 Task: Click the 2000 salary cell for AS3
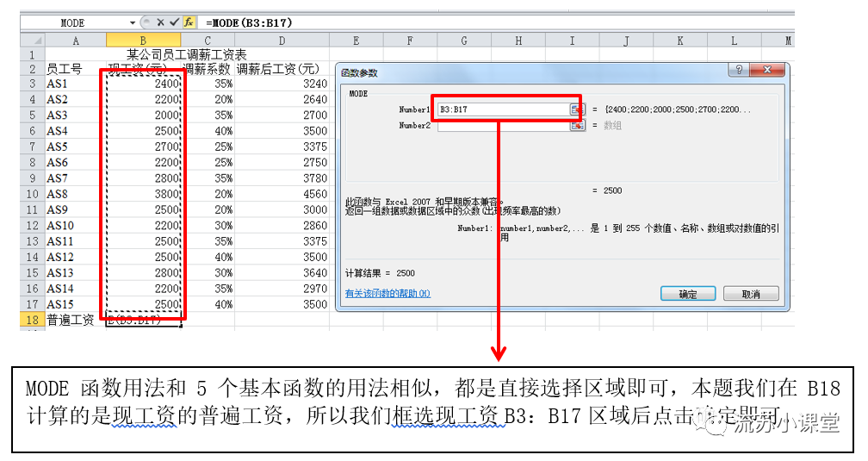point(143,115)
